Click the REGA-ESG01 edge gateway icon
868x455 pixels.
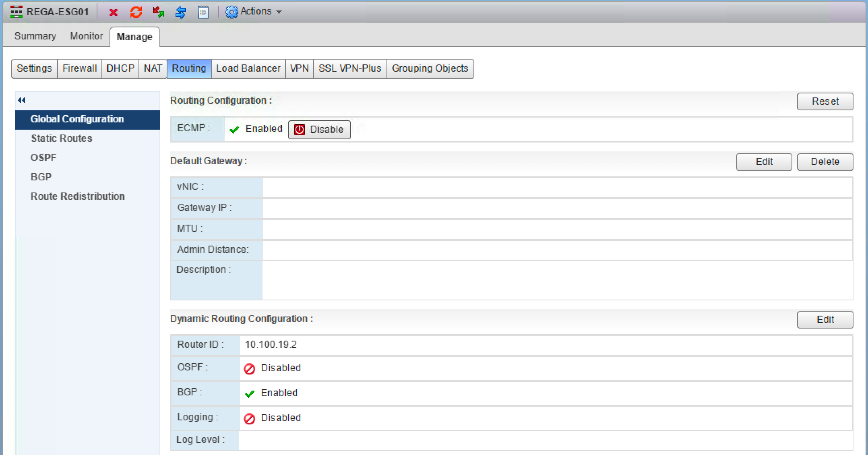tap(16, 12)
